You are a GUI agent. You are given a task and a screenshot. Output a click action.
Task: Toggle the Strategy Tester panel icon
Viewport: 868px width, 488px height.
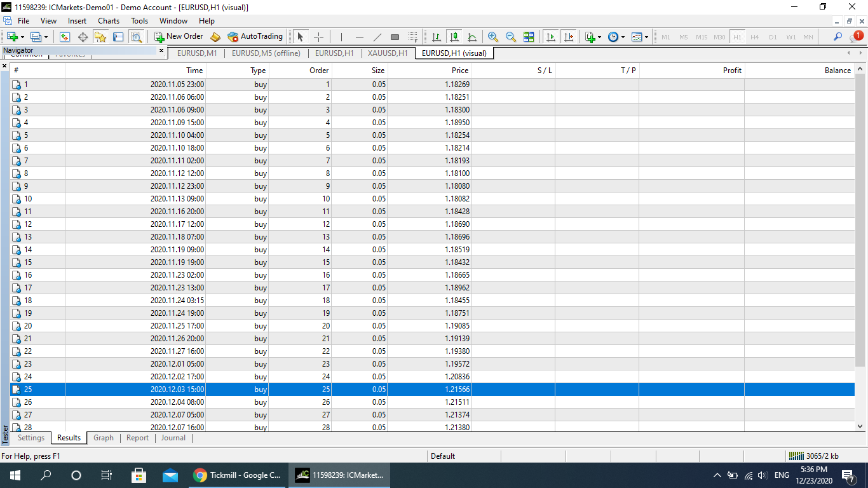pyautogui.click(x=136, y=37)
